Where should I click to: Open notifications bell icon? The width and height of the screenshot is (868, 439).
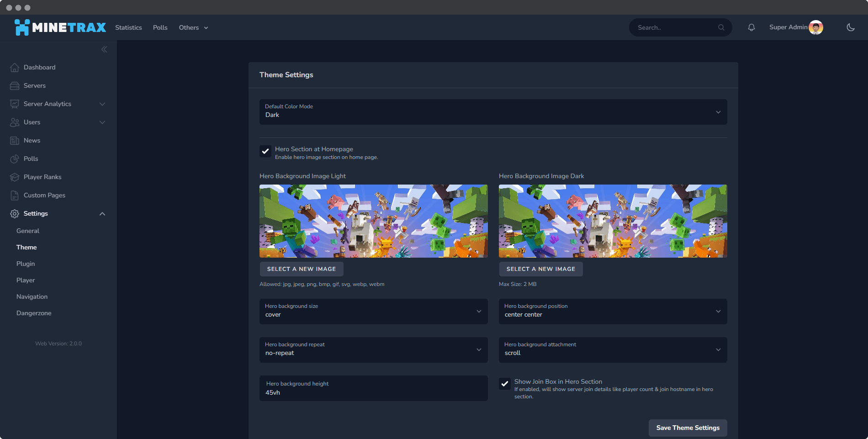click(x=751, y=27)
